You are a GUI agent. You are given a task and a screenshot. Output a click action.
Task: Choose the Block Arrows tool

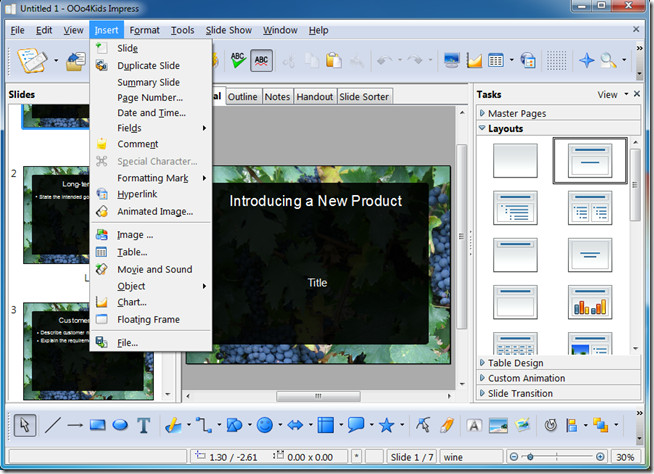pyautogui.click(x=295, y=425)
